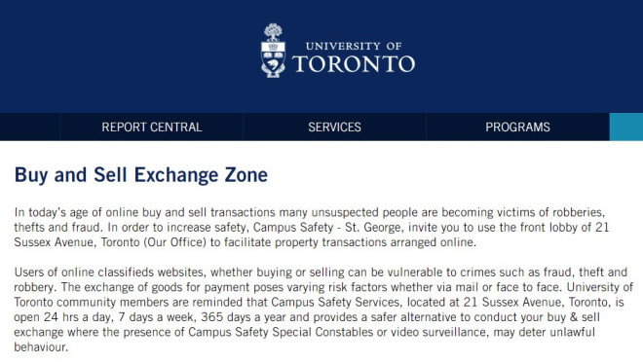The width and height of the screenshot is (643, 364).
Task: Click the Campus Safety Special Constables text
Action: (x=281, y=332)
